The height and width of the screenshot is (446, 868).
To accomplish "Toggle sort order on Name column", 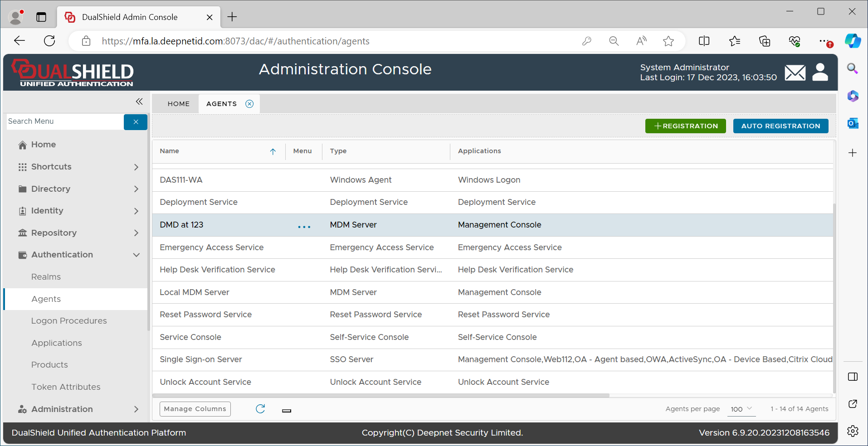I will (273, 151).
